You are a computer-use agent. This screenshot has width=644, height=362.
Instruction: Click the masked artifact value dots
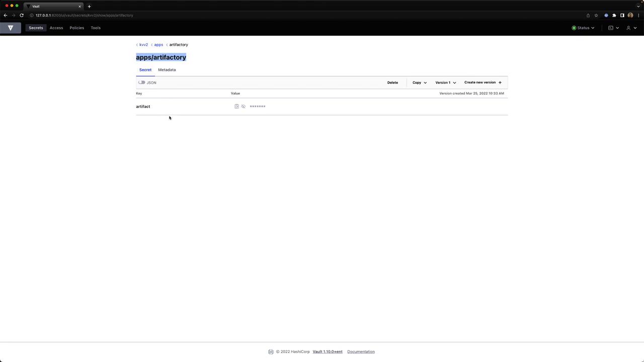click(258, 107)
